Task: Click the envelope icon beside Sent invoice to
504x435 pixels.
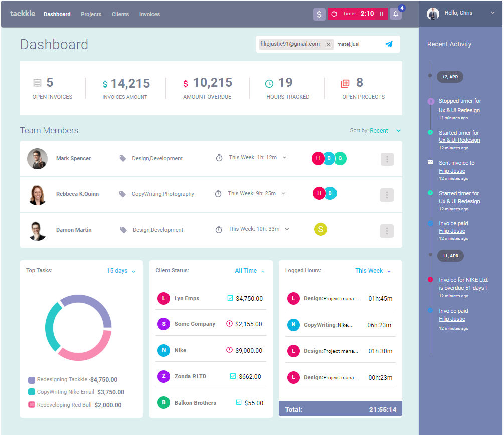Action: tap(430, 162)
